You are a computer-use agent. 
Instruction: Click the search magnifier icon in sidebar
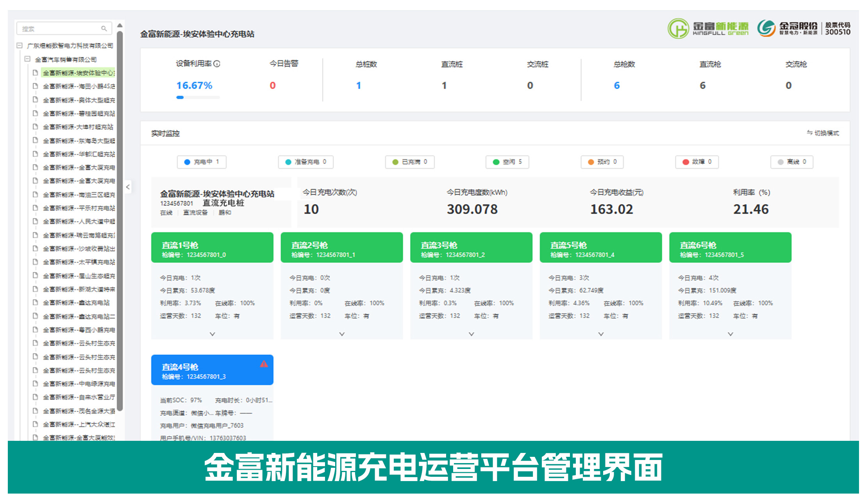click(x=104, y=29)
